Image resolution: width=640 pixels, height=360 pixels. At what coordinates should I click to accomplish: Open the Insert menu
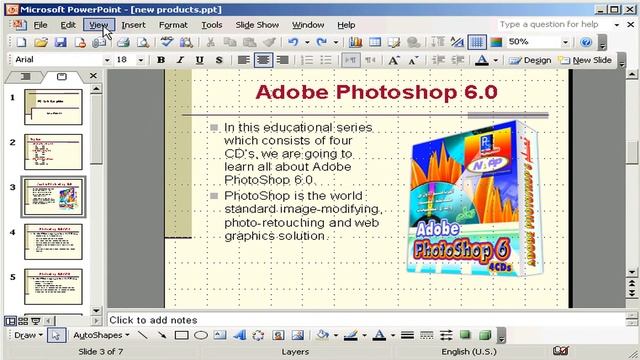click(133, 25)
